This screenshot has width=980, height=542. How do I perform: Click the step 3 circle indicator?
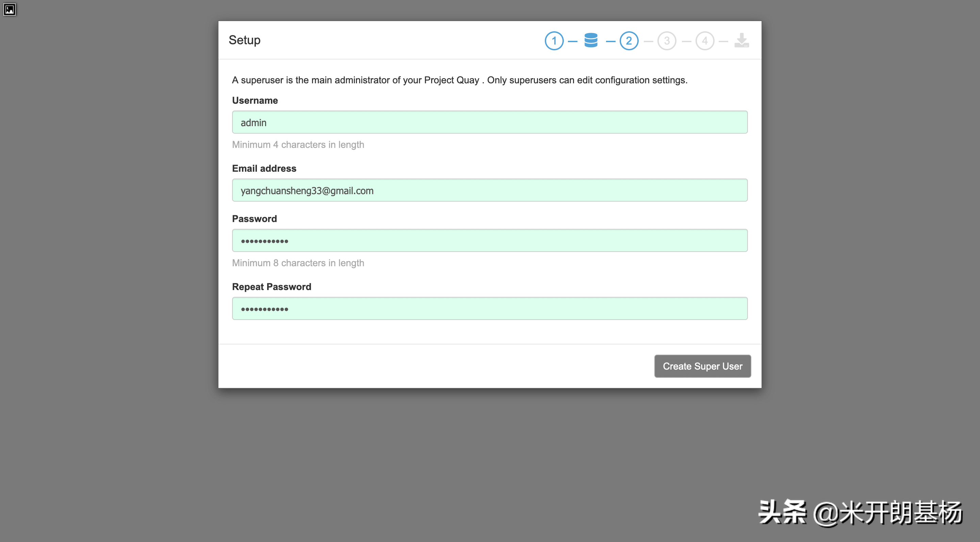667,41
